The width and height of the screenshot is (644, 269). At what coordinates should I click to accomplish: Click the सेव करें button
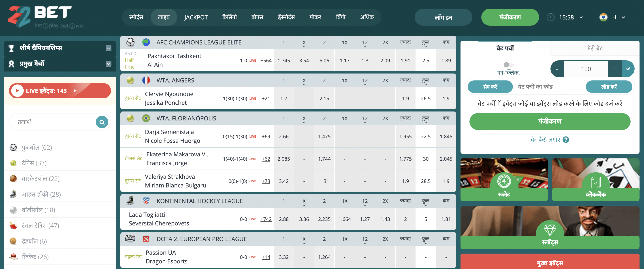click(490, 87)
